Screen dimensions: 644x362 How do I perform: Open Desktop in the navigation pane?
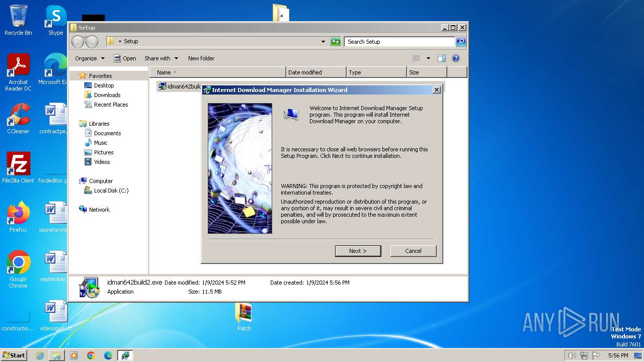click(104, 85)
